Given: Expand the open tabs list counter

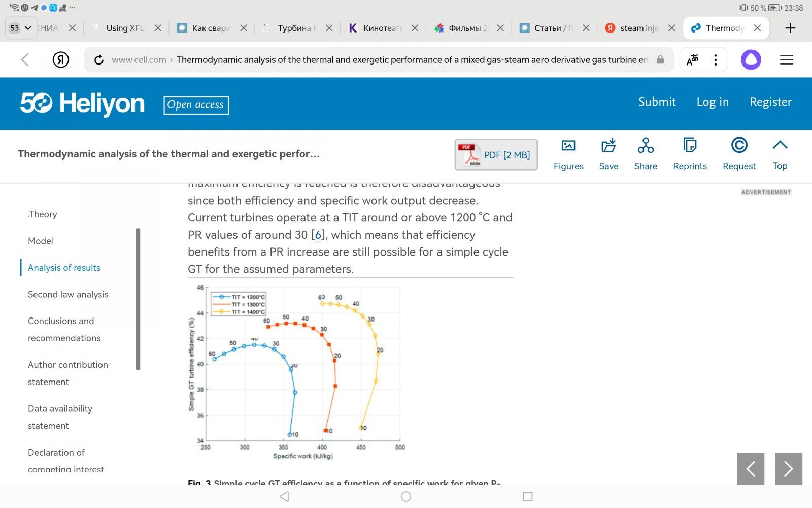Looking at the screenshot, I should pyautogui.click(x=20, y=28).
